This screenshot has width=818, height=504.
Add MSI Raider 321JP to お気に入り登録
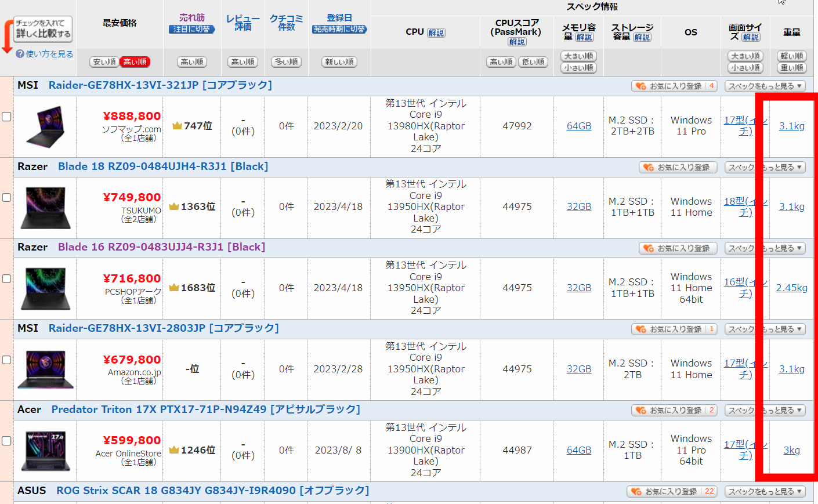[x=674, y=86]
